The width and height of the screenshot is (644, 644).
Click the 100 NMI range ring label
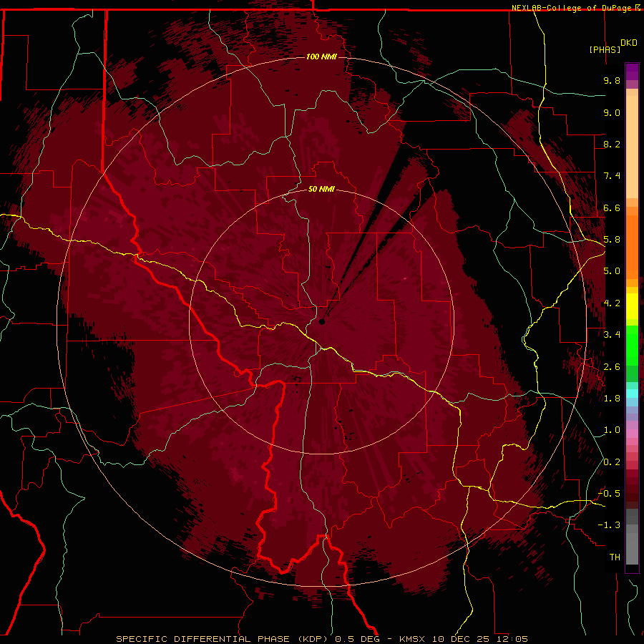pos(321,57)
